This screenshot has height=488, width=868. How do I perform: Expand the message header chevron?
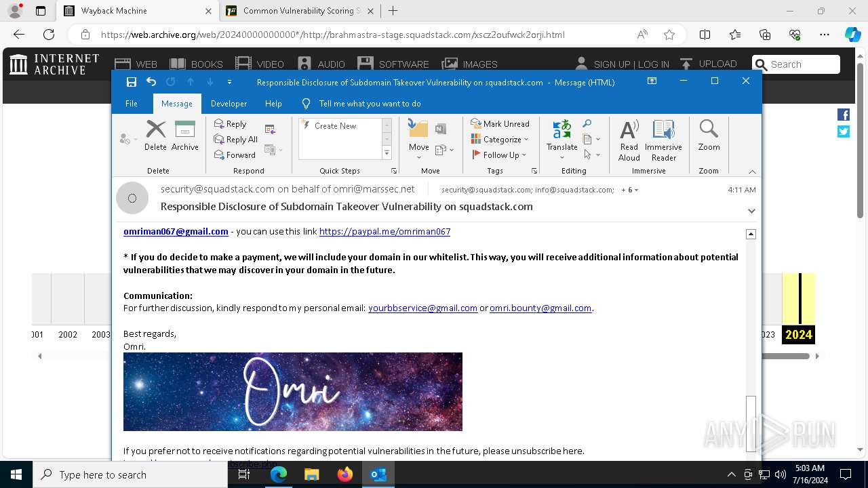pyautogui.click(x=751, y=211)
